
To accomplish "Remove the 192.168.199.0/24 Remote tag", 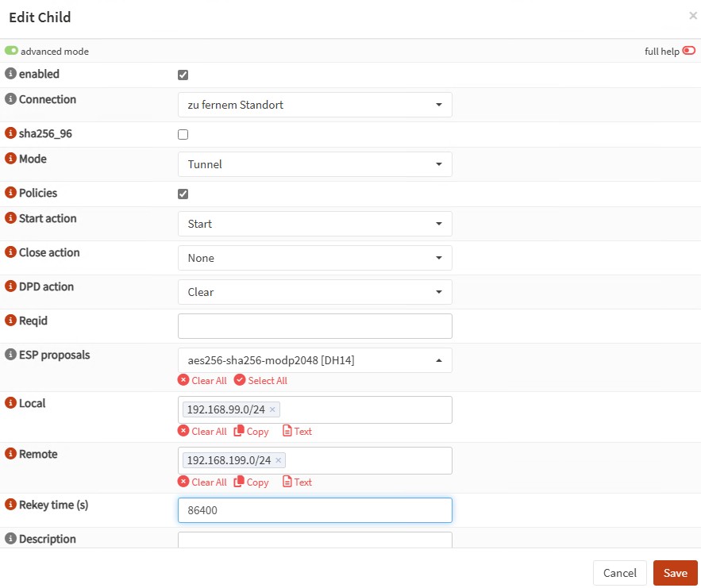I will pos(278,460).
